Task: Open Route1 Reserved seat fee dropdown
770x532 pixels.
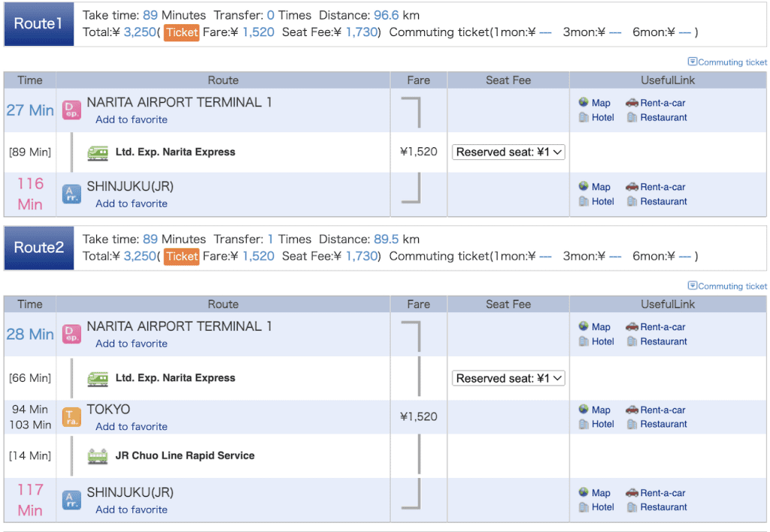Action: coord(508,152)
